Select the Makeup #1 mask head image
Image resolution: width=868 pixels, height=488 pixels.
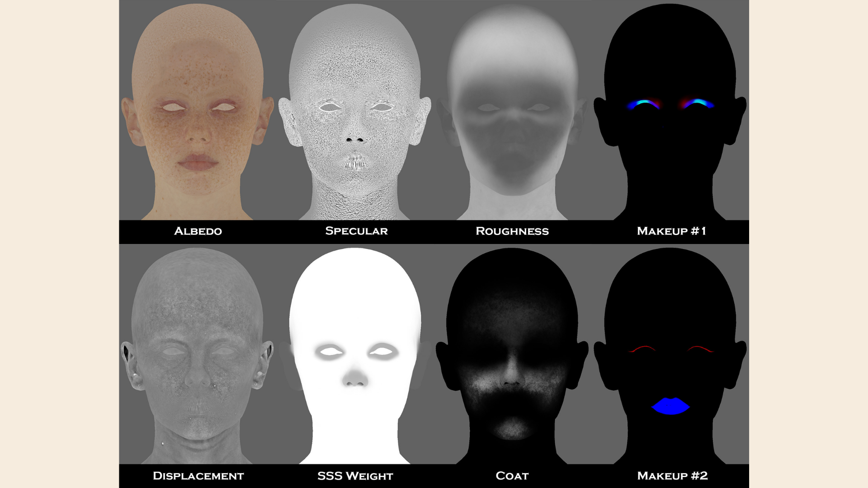pos(670,112)
